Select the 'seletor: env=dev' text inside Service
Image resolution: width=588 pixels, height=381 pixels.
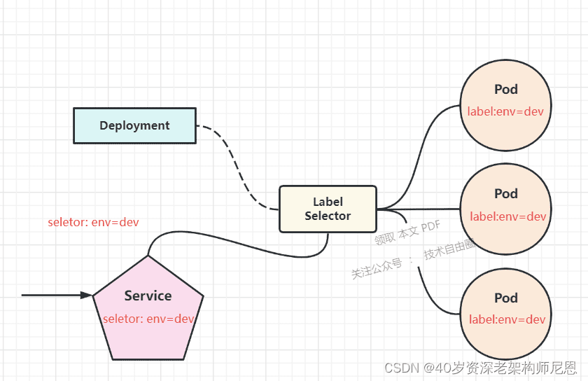point(148,319)
